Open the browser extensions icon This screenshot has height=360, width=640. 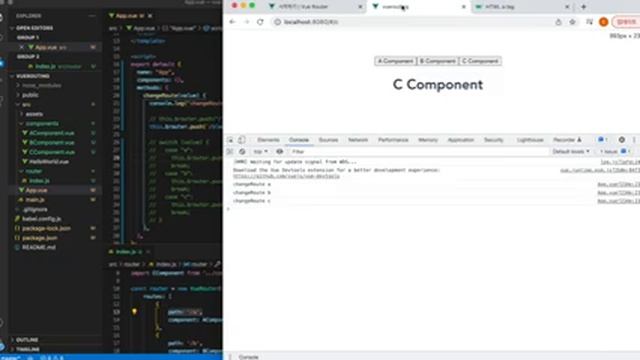coord(589,22)
